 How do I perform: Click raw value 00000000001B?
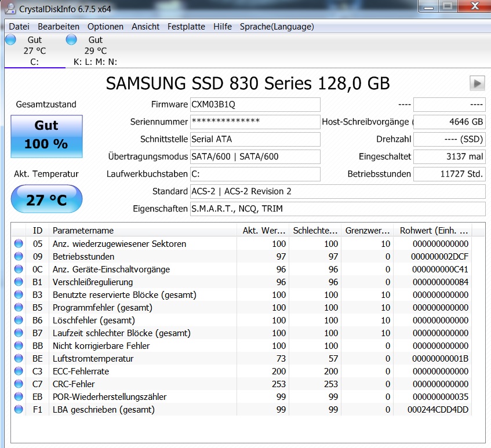coord(440,359)
